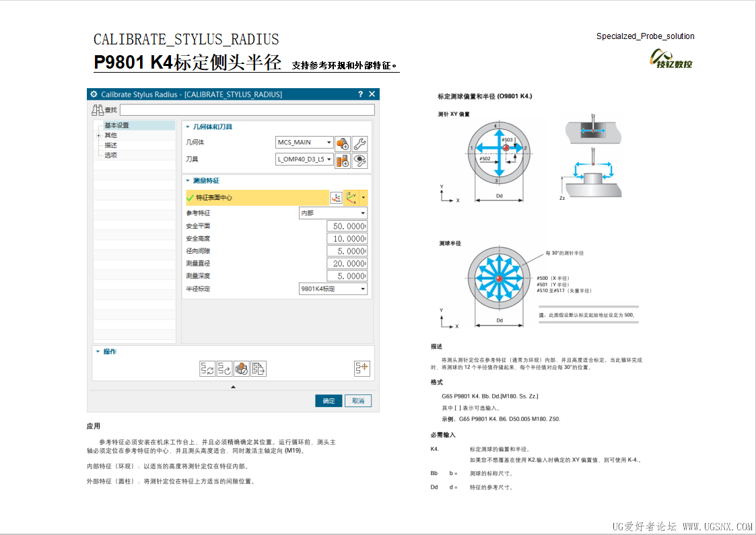Open the small arrow dropdown beside csys icon
Image resolution: width=756 pixels, height=535 pixels.
click(364, 198)
